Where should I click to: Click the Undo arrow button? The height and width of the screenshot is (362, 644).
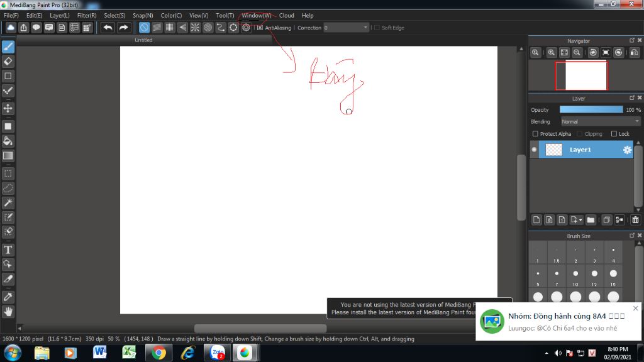pyautogui.click(x=108, y=28)
